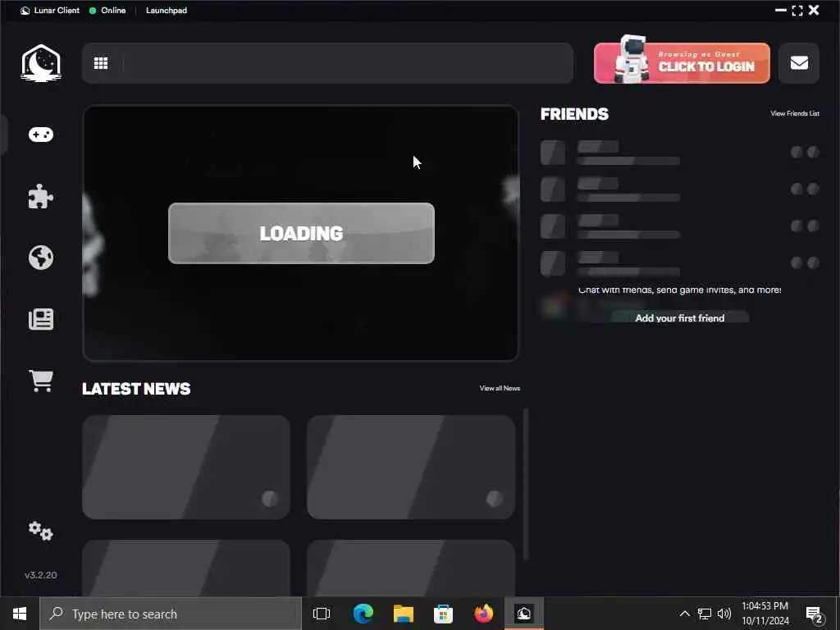Click the news list vertical scrollbar
Viewport: 840px width, 630px height.
coord(526,484)
